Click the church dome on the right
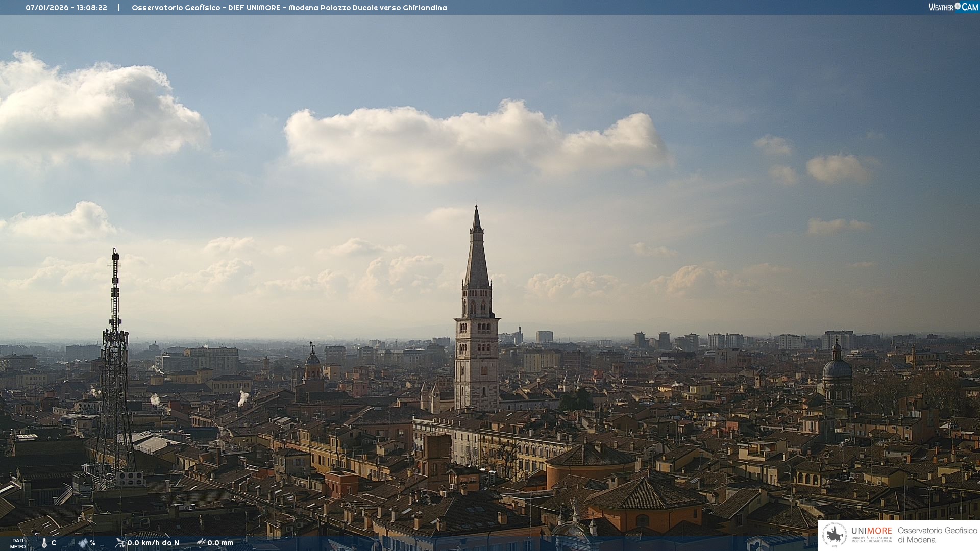 tap(837, 368)
